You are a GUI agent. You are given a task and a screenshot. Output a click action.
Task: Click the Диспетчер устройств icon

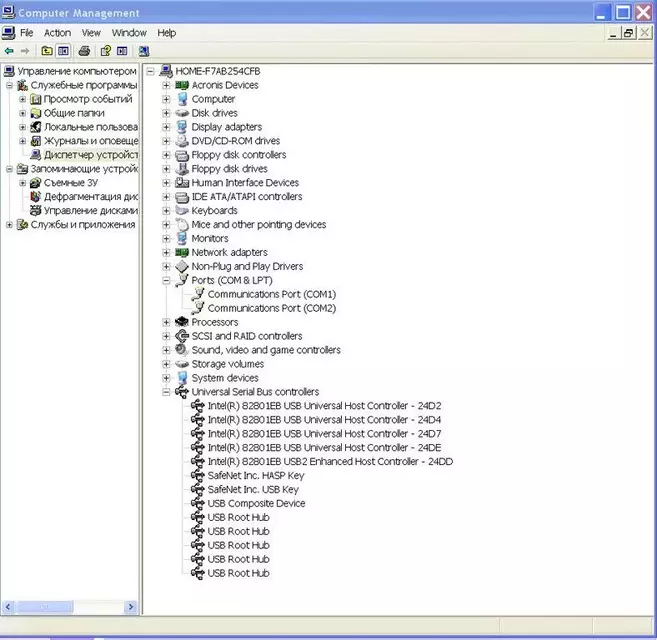36,155
